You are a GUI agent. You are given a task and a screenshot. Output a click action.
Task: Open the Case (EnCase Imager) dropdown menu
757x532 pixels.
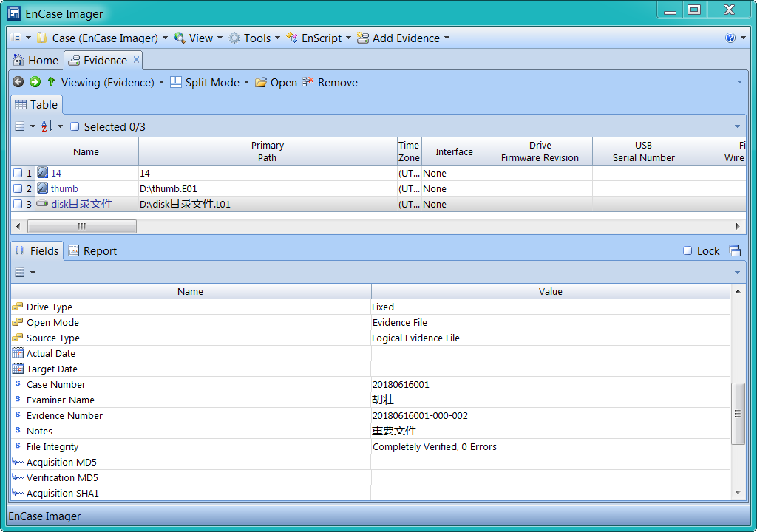(x=103, y=38)
